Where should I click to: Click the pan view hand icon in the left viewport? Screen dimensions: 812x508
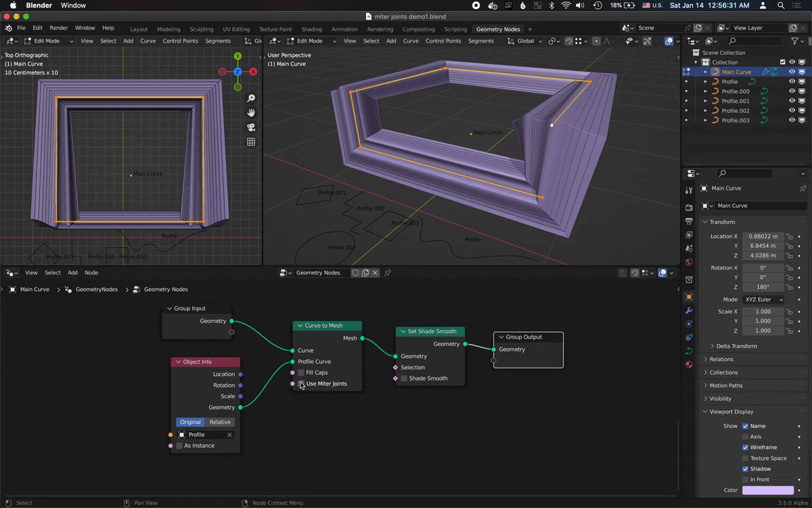coord(251,112)
